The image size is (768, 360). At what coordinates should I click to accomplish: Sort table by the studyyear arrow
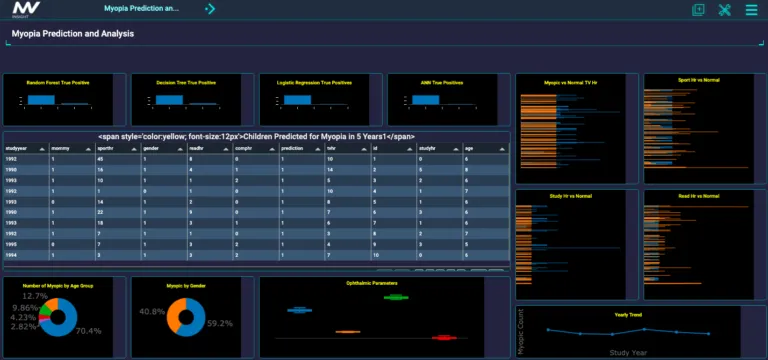coord(42,149)
